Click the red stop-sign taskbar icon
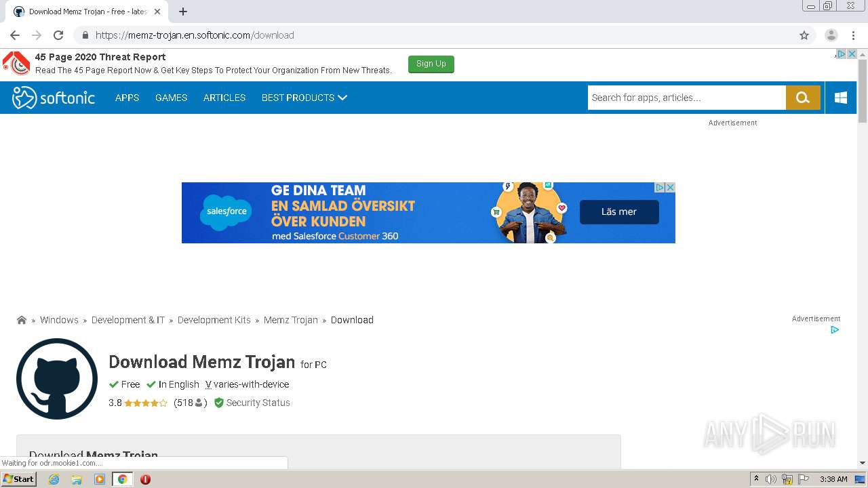The image size is (868, 488). [x=145, y=479]
